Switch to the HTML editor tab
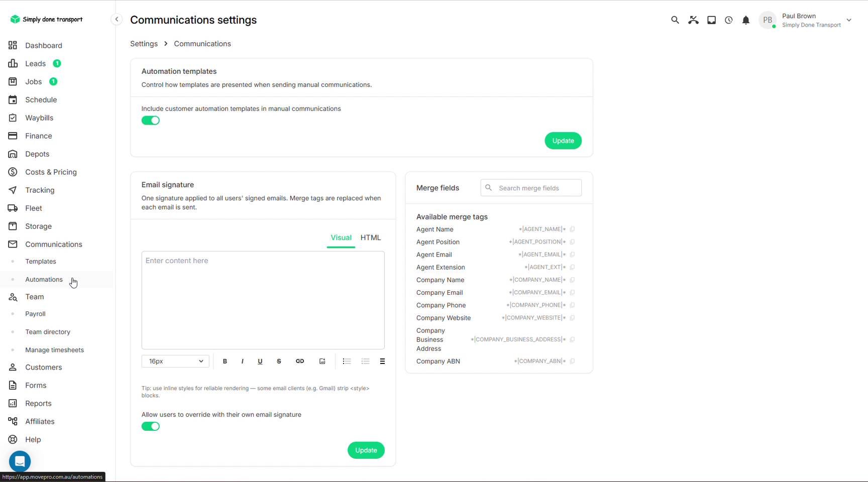The height and width of the screenshot is (482, 868). (371, 238)
